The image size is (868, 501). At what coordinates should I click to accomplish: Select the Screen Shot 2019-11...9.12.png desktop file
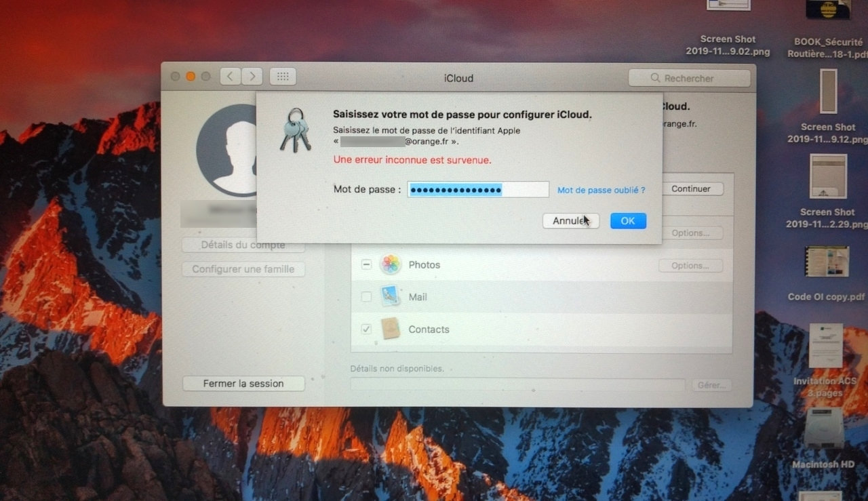click(x=828, y=106)
